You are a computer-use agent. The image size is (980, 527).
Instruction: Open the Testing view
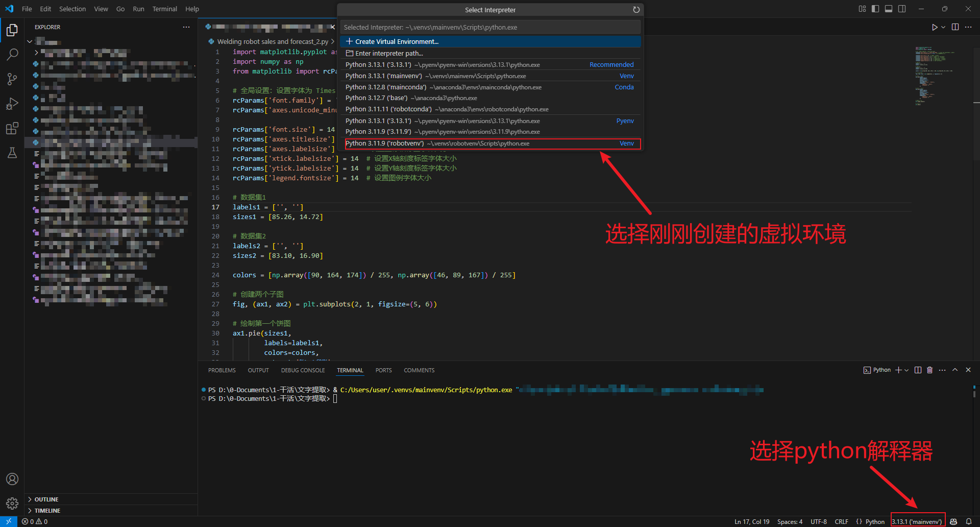point(12,153)
